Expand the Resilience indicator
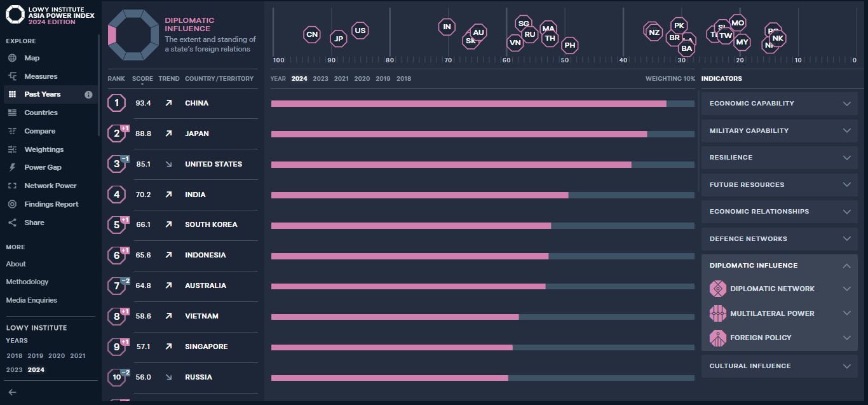 coord(779,158)
